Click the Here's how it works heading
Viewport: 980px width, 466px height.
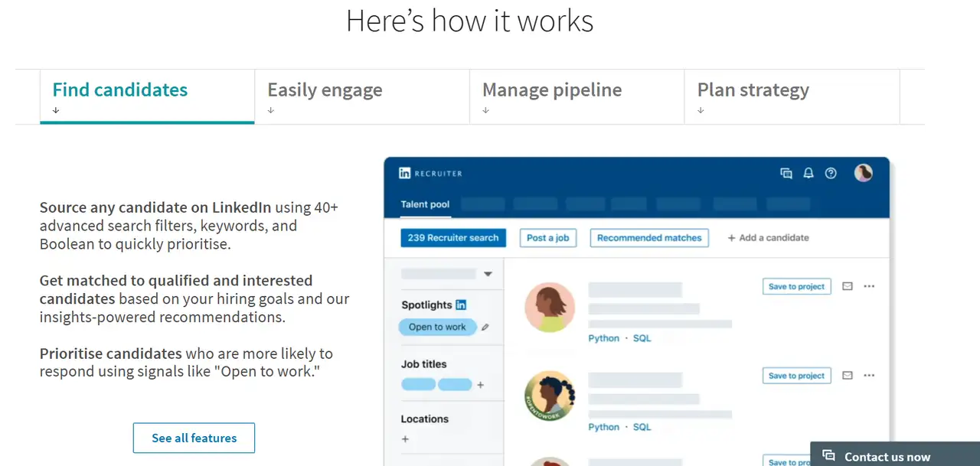469,21
